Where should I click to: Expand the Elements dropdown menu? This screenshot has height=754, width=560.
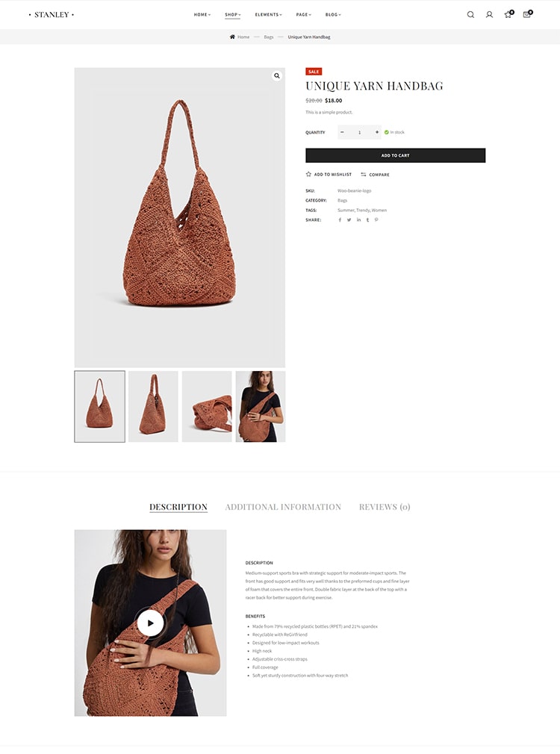coord(269,15)
